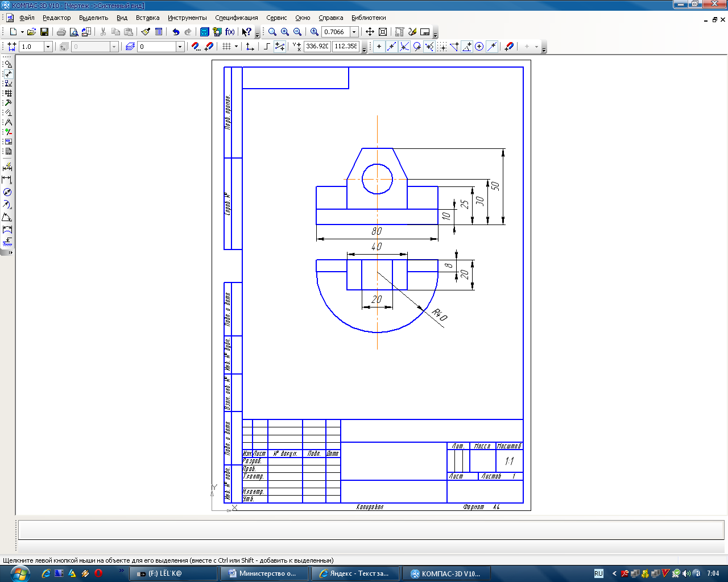Click the empty command prompt panel

pos(371,530)
